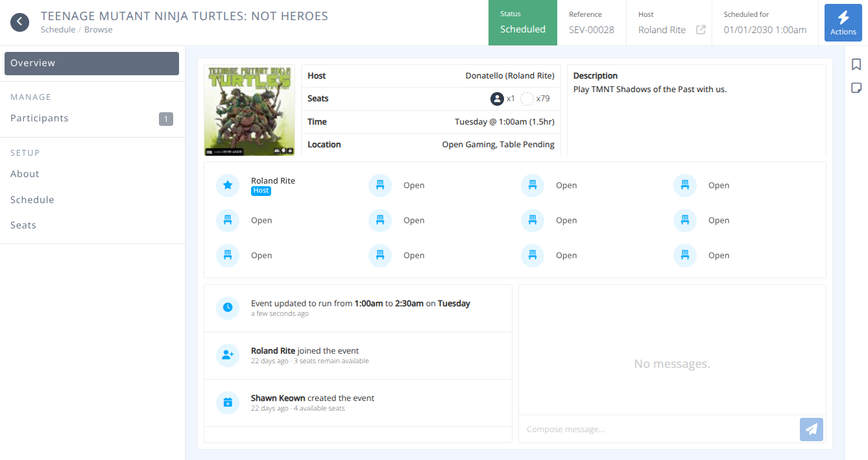Select Seats under Setup
868x460 pixels.
click(23, 225)
